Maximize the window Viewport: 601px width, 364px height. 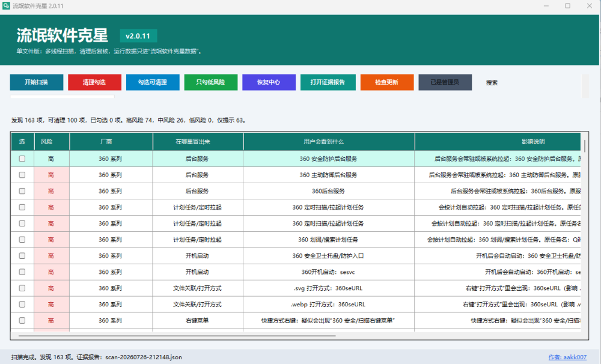tap(568, 6)
